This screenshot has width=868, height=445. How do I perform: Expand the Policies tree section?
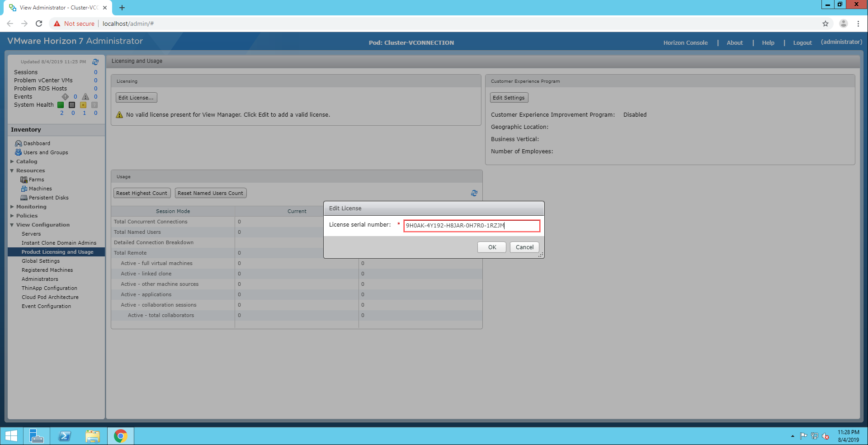tap(12, 216)
